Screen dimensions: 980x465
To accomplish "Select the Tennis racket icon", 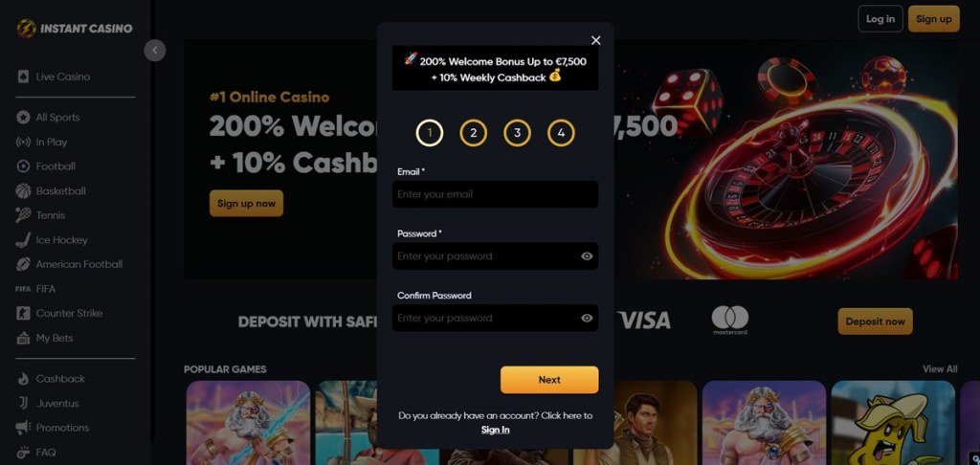I will point(23,215).
